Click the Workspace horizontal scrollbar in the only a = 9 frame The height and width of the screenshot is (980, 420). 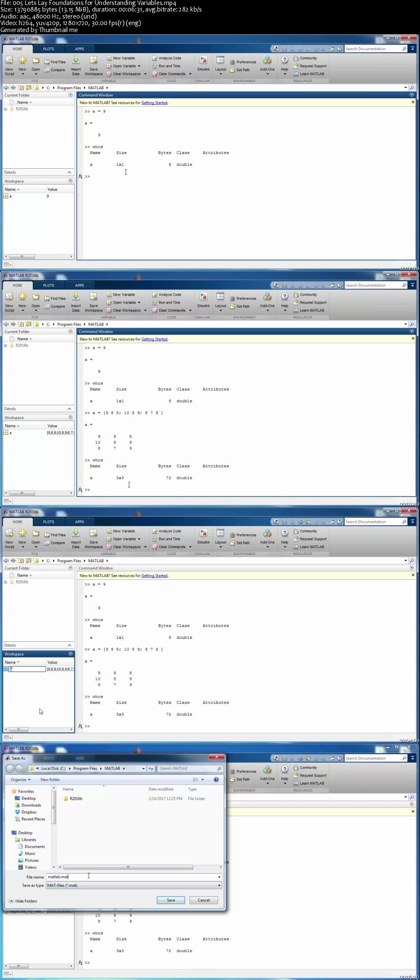coord(22,257)
